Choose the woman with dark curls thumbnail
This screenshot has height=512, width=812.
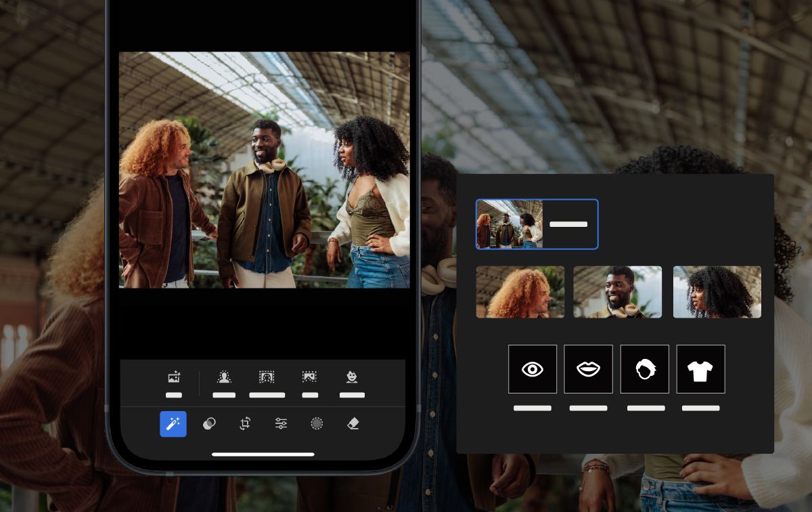[717, 292]
